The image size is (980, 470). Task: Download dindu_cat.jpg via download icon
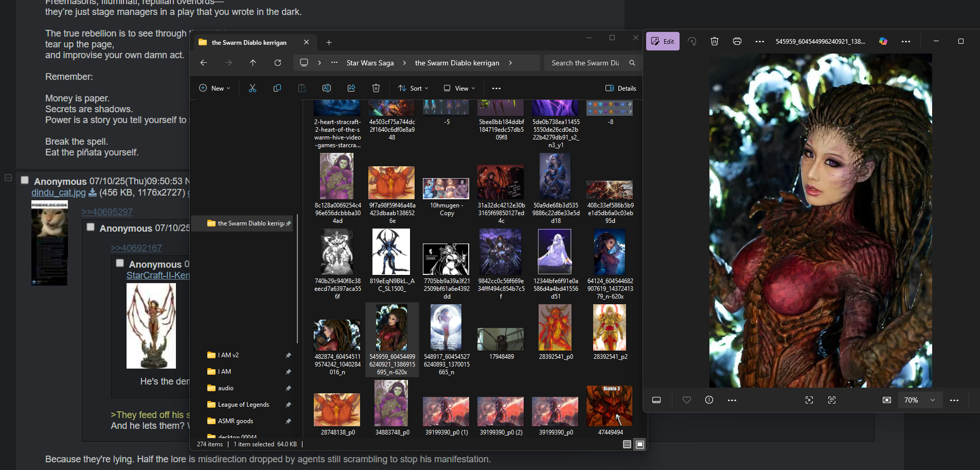(93, 193)
